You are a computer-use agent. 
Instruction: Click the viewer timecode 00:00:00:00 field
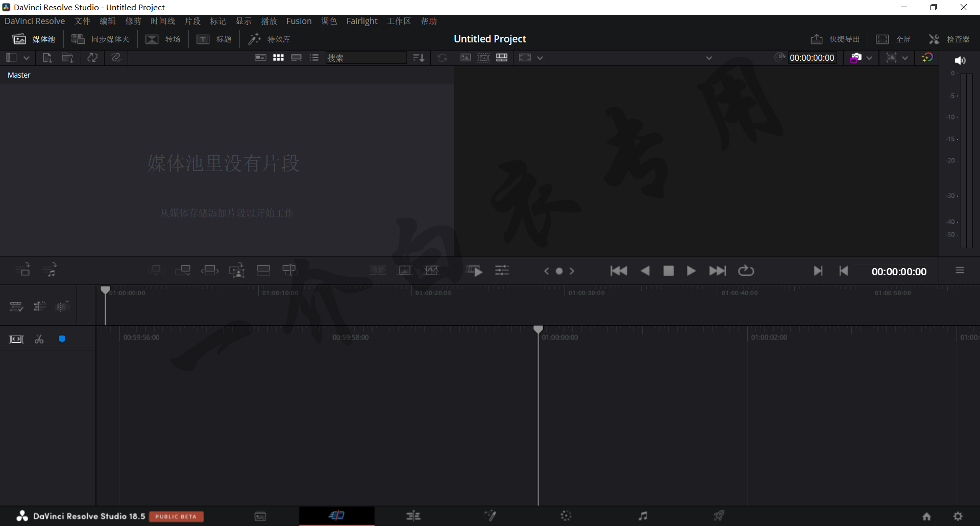[x=812, y=58]
